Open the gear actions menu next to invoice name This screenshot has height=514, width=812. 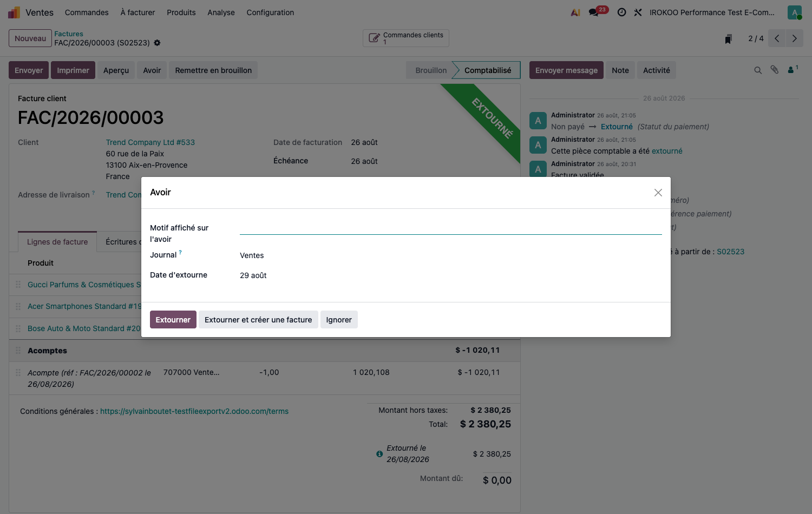click(157, 43)
